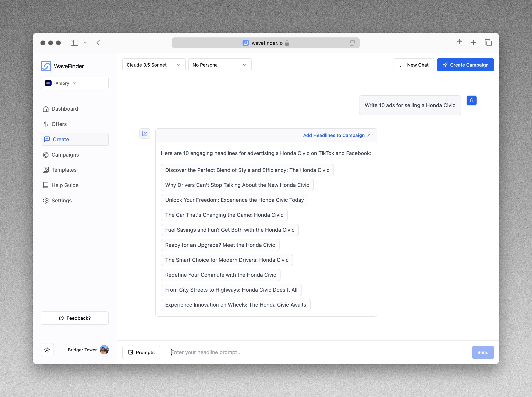
Task: Expand the Ampry workspace dropdown
Action: [75, 83]
